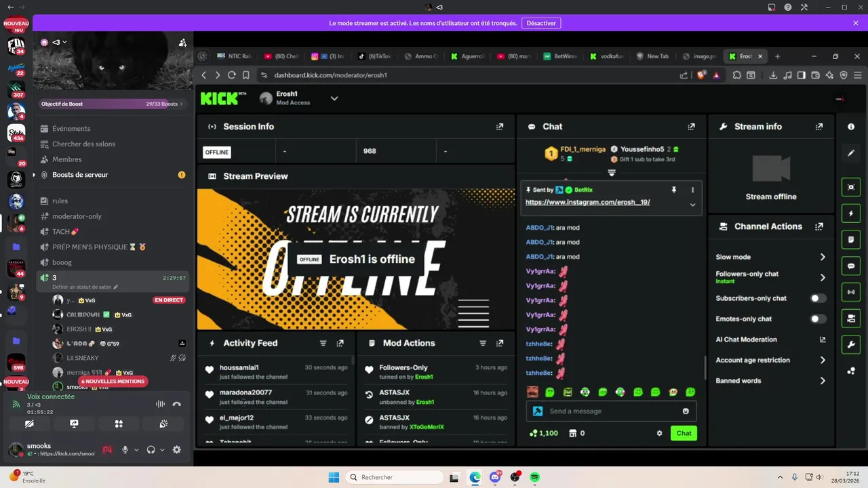The width and height of the screenshot is (868, 488).
Task: Click the Rechercher taskbar search box
Action: pos(395,477)
